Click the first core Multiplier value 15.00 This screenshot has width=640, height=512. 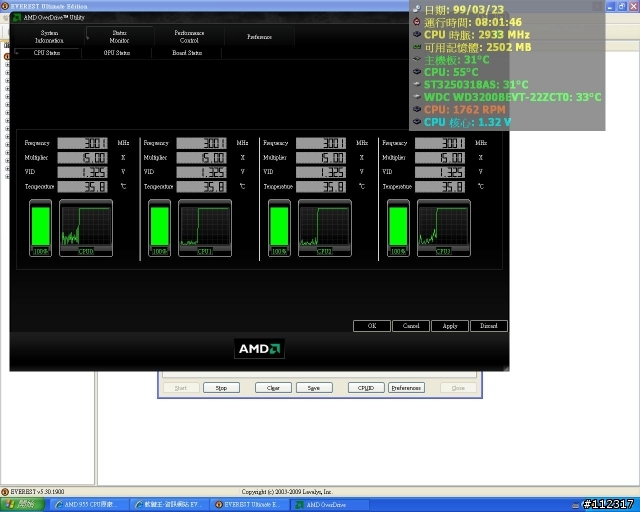(x=82, y=158)
